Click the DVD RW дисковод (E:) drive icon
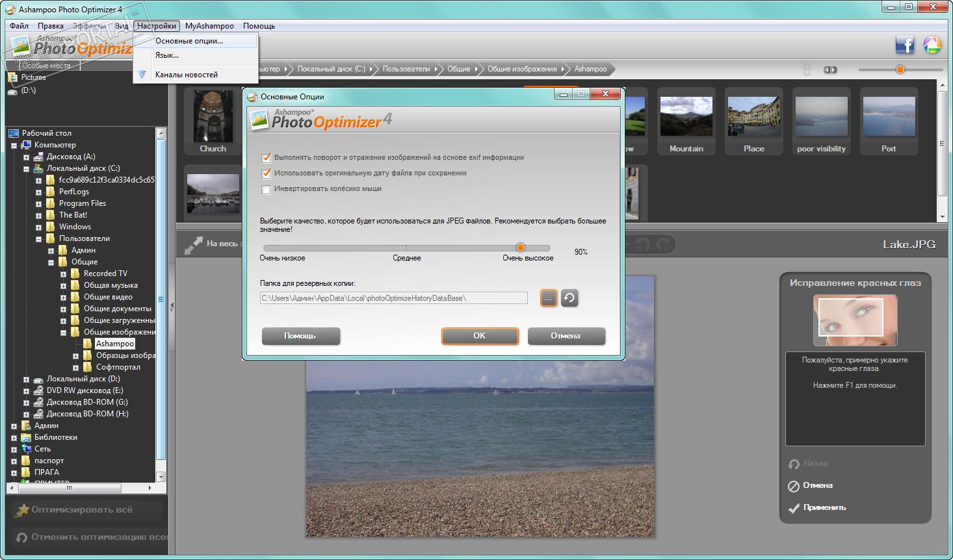 click(x=38, y=390)
